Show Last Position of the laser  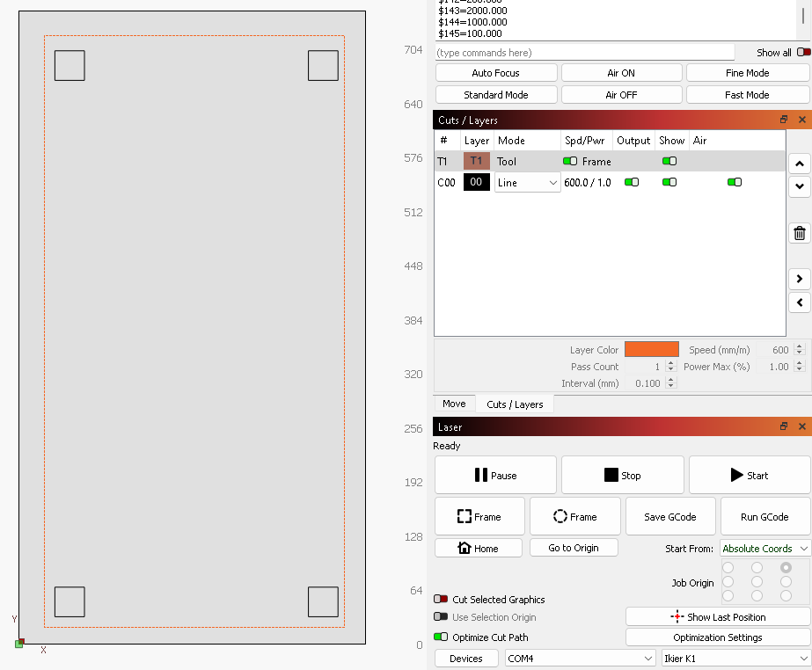(x=717, y=616)
